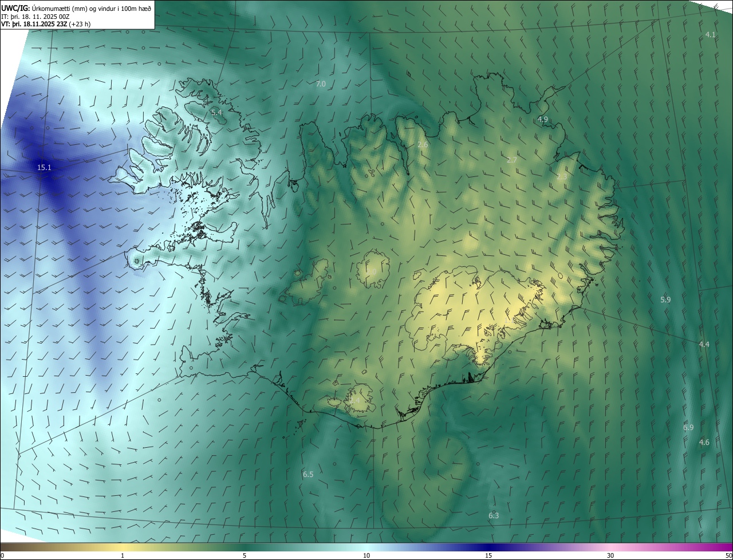
Task: Pick the magenta colour at the scale's end
Action: (x=728, y=547)
